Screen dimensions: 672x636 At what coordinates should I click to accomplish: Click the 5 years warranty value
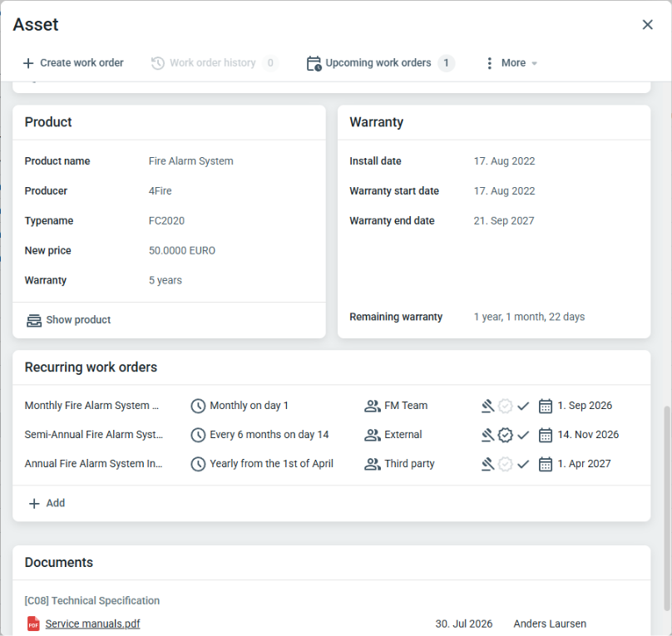click(x=166, y=280)
